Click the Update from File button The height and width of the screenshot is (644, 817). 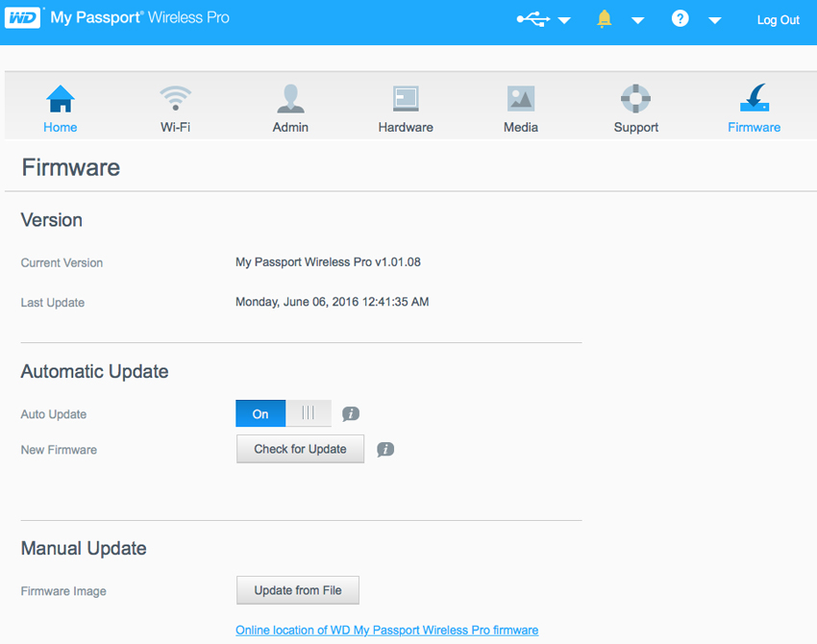pos(298,590)
